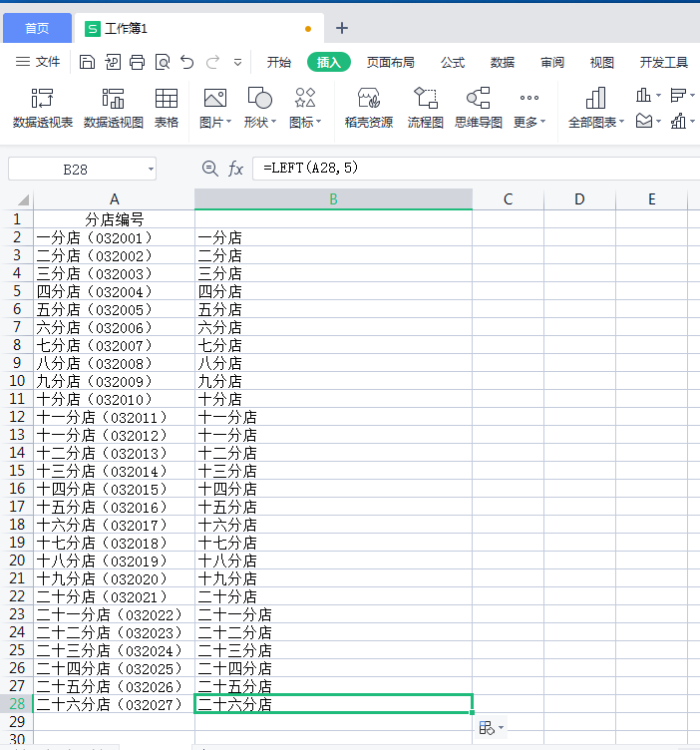Switch to the Home (开始) tab
Screen dimensions: 700x750
[279, 62]
